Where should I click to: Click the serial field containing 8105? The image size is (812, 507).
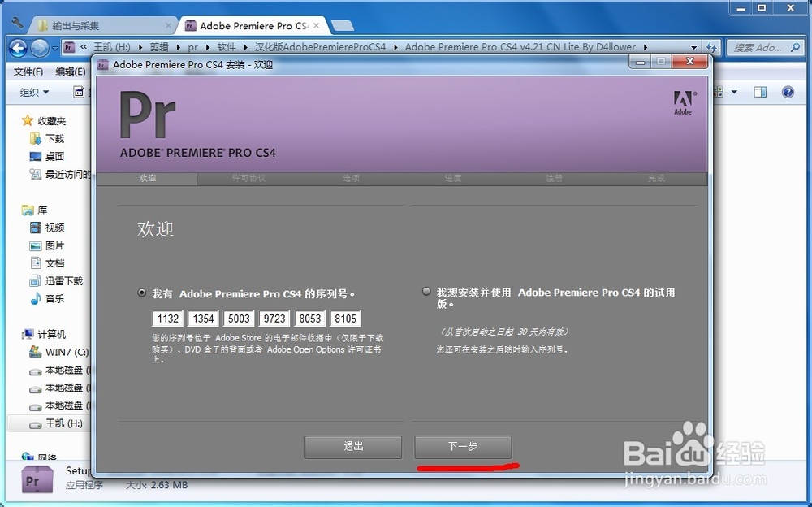coord(345,318)
